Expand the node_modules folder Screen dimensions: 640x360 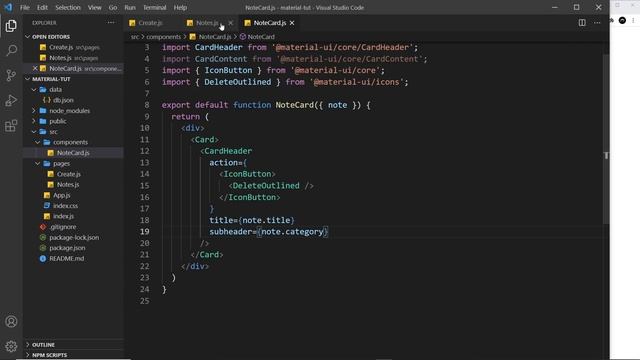tap(69, 111)
